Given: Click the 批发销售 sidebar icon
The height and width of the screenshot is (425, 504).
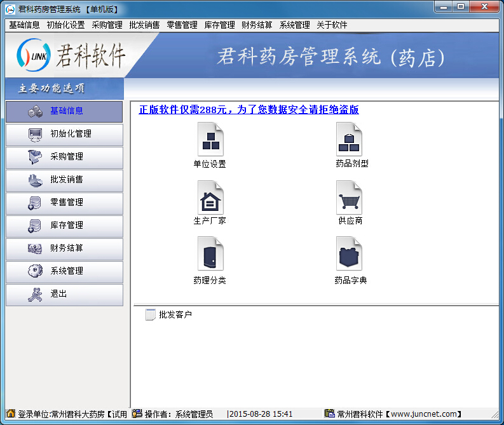Looking at the screenshot, I should coord(35,180).
